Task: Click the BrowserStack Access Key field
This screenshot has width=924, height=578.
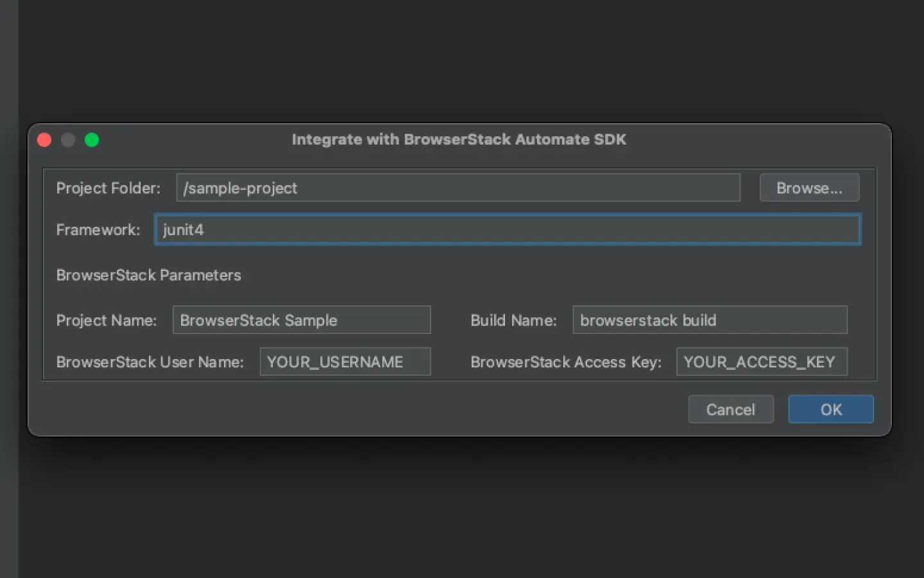Action: tap(761, 362)
